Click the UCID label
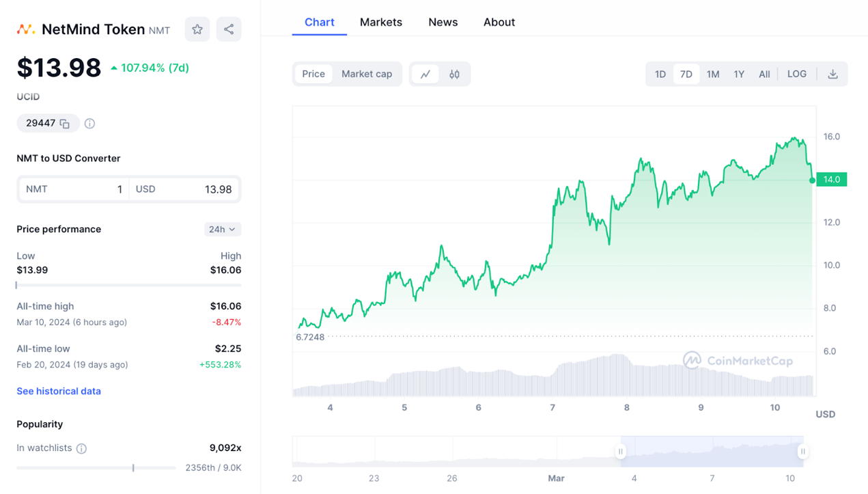 pyautogui.click(x=28, y=97)
